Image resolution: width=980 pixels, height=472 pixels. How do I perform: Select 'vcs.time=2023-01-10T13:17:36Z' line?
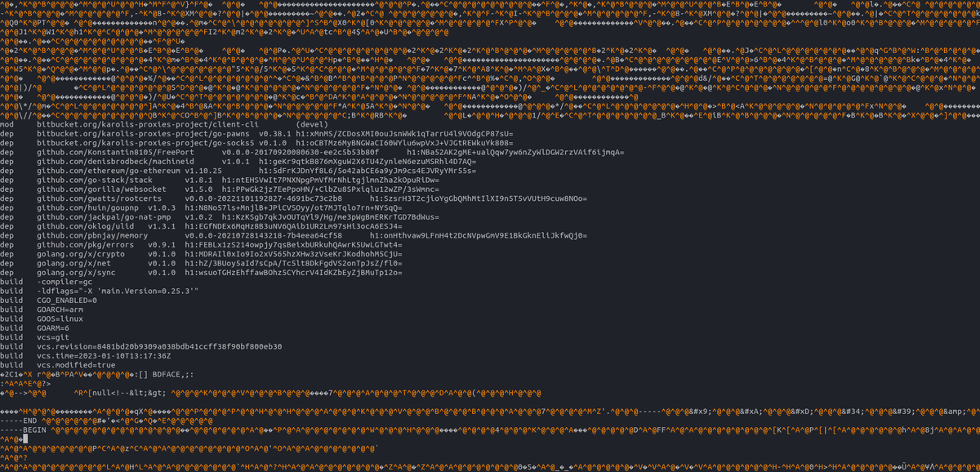click(104, 355)
